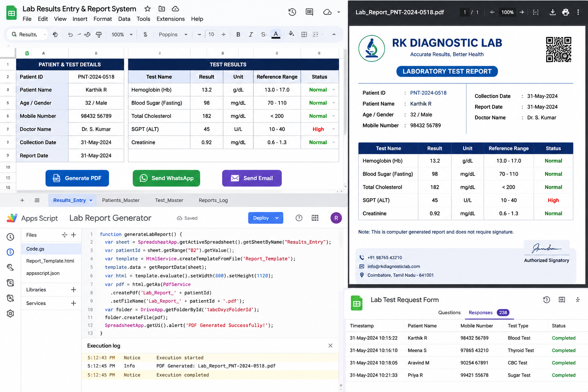Image resolution: width=588 pixels, height=392 pixels.
Task: Add a new sheet with plus icon
Action: (x=22, y=200)
